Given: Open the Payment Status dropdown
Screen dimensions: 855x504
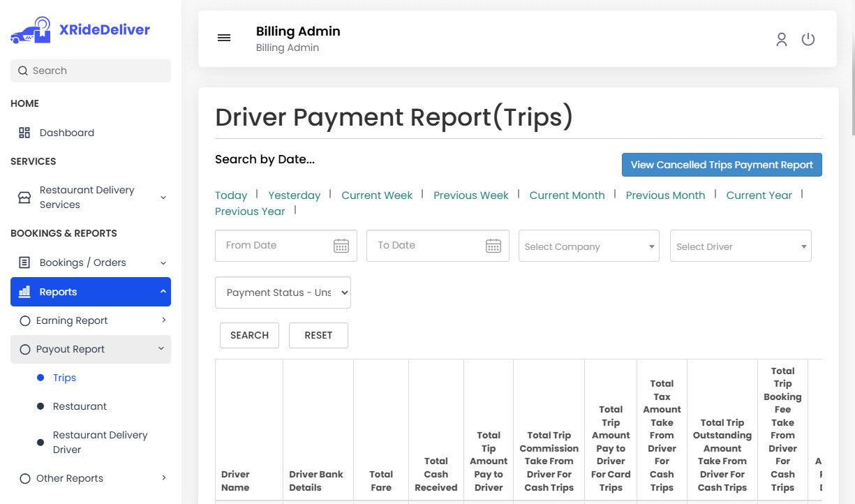Looking at the screenshot, I should (x=283, y=292).
